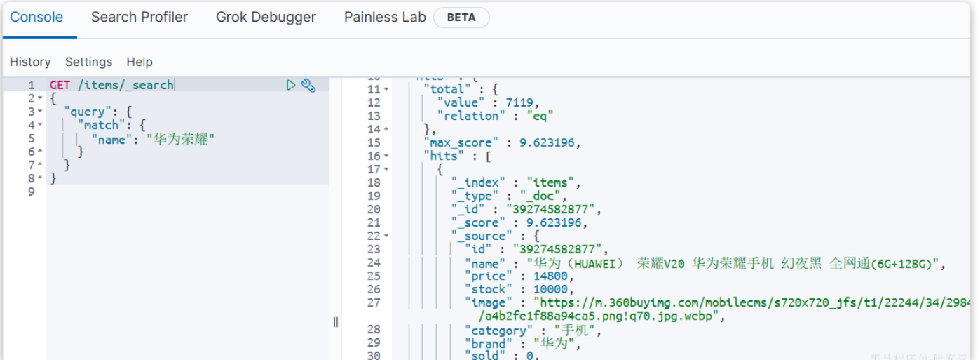Click the BETA badge beside Painless Lab
980x360 pixels.
(x=461, y=18)
